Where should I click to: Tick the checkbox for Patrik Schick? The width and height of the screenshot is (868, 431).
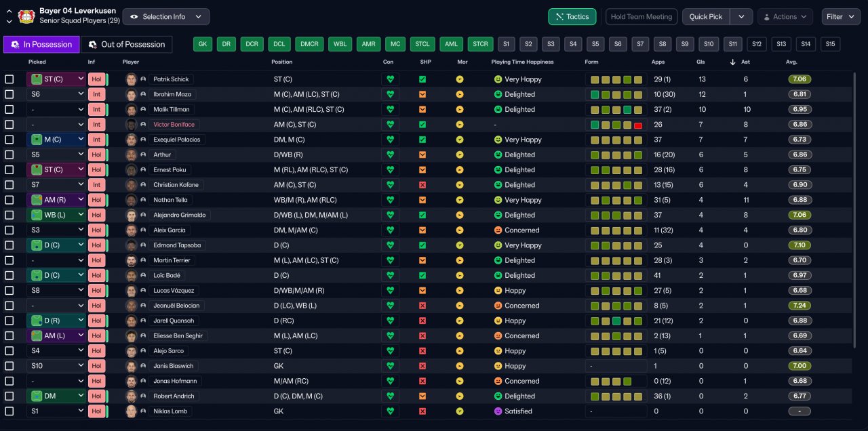(x=9, y=79)
